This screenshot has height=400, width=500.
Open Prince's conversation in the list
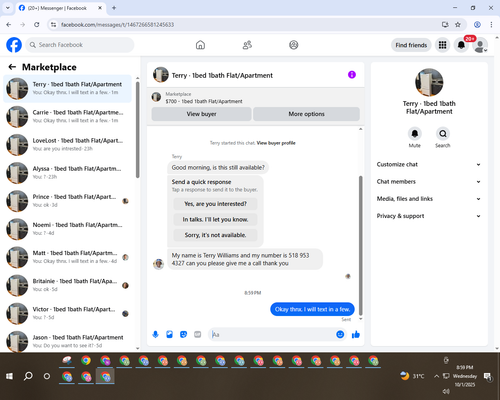coord(67,201)
